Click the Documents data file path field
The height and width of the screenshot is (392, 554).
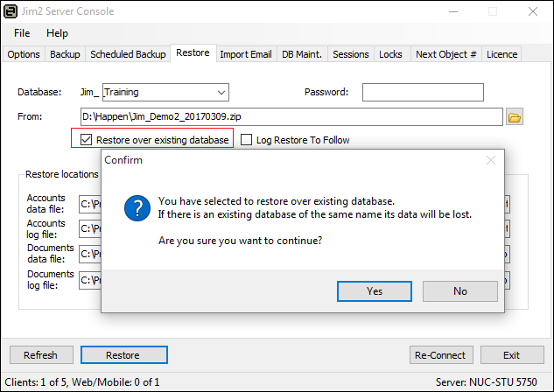pos(90,254)
